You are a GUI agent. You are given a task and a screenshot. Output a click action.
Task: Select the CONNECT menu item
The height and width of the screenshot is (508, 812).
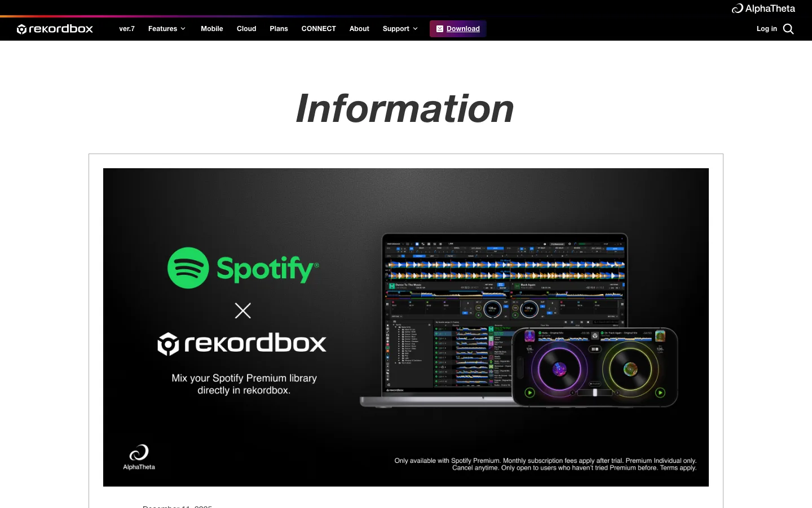[x=319, y=29]
